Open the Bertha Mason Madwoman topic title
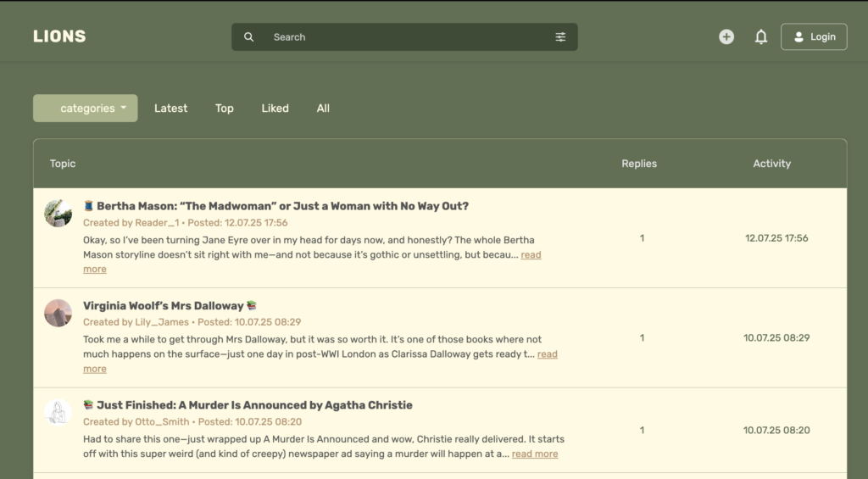The image size is (868, 479). pos(282,206)
